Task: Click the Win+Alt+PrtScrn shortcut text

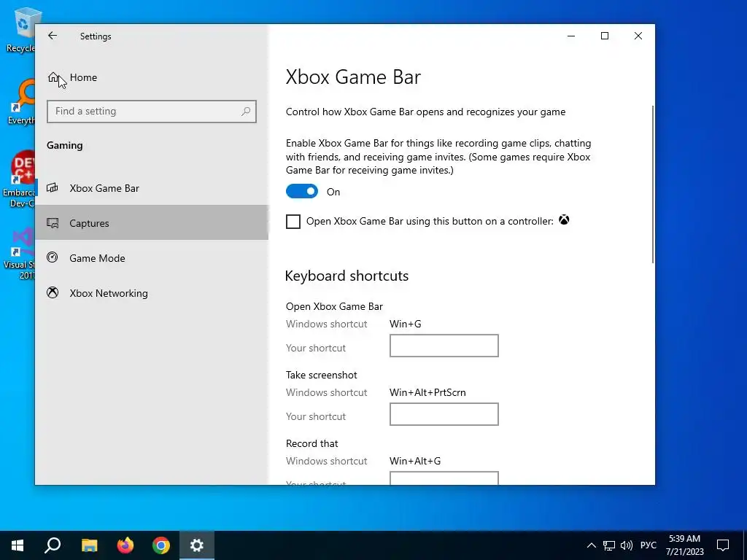Action: point(427,392)
